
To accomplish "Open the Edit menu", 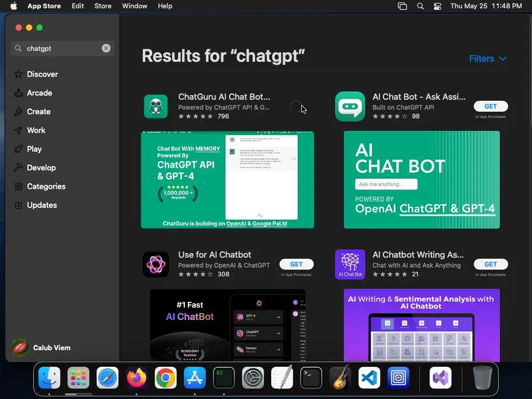I will (x=78, y=6).
